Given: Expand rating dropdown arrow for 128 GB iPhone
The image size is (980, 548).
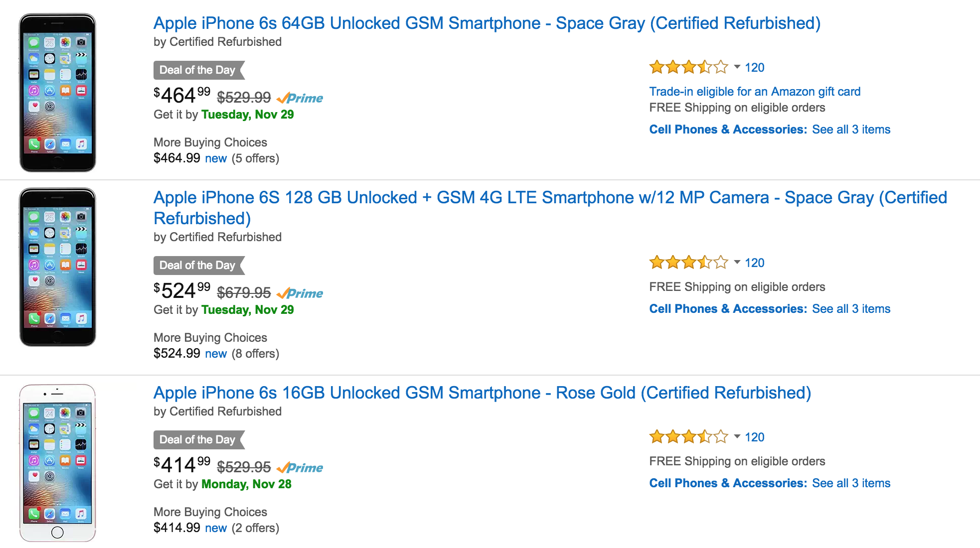Looking at the screenshot, I should pos(737,262).
